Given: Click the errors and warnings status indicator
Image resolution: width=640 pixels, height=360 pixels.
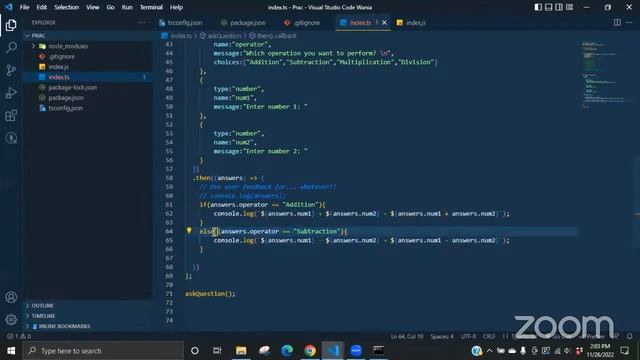Looking at the screenshot, I should click(19, 336).
